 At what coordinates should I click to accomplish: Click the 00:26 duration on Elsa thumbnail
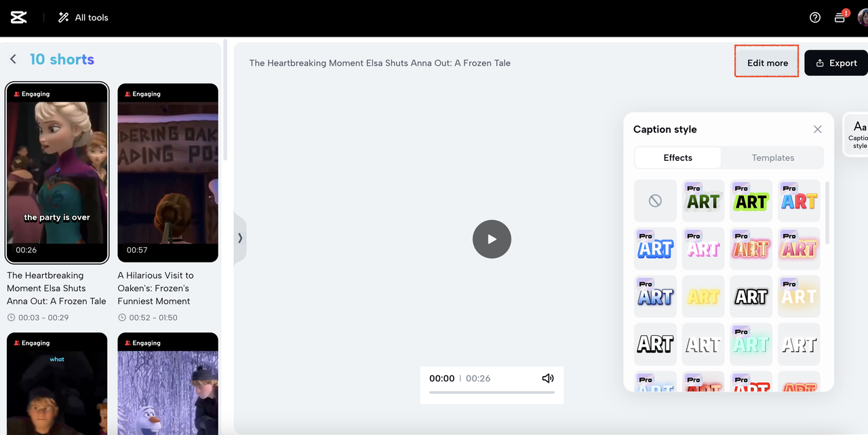coord(26,250)
